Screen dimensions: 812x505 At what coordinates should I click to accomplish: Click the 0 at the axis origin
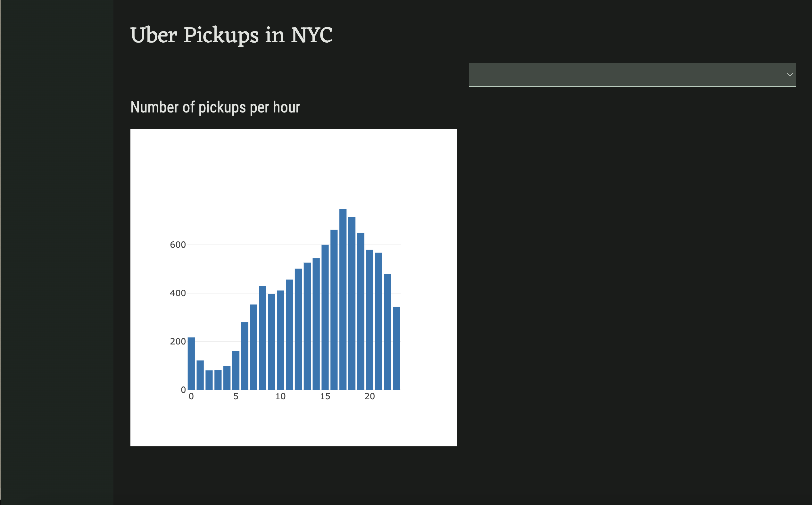(183, 389)
